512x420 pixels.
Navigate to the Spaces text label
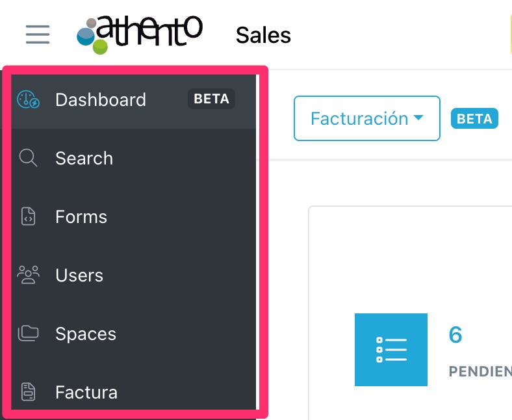pyautogui.click(x=86, y=334)
